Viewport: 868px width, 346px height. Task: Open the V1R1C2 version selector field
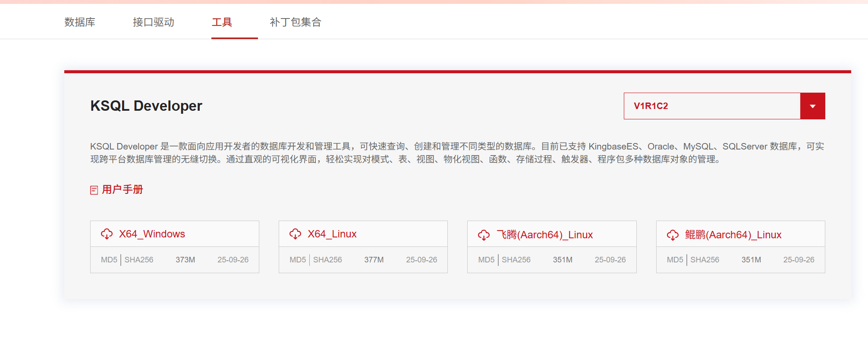[712, 106]
